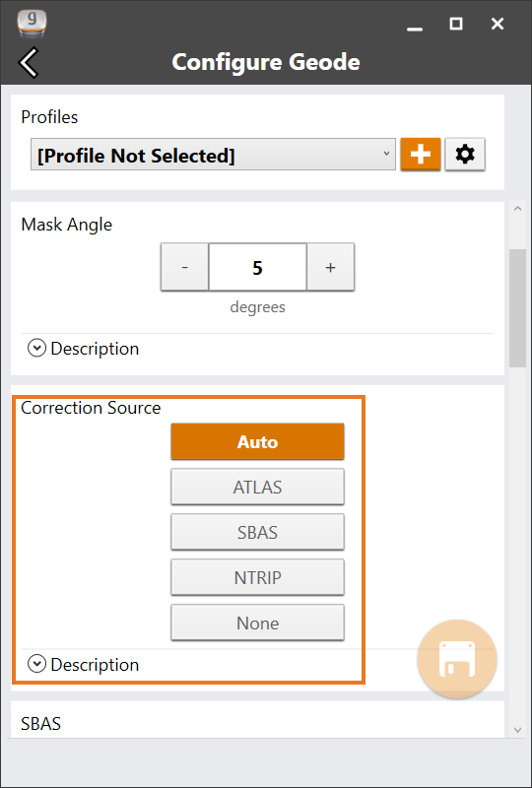This screenshot has width=532, height=788.
Task: Decrease mask angle with minus button
Action: click(x=184, y=267)
